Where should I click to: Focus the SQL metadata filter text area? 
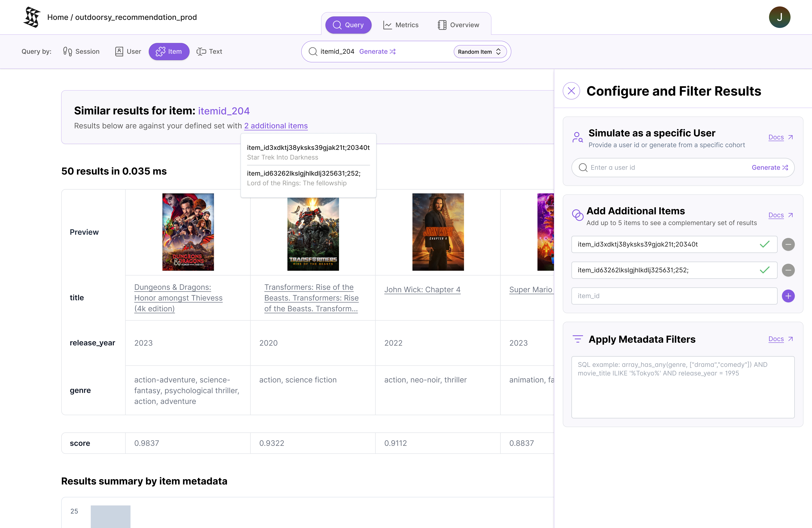(683, 387)
